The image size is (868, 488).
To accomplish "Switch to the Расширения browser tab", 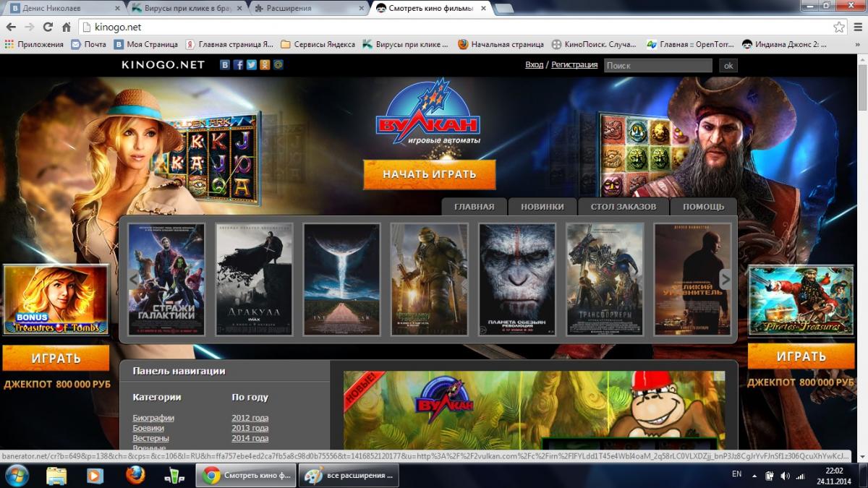I will click(x=310, y=9).
